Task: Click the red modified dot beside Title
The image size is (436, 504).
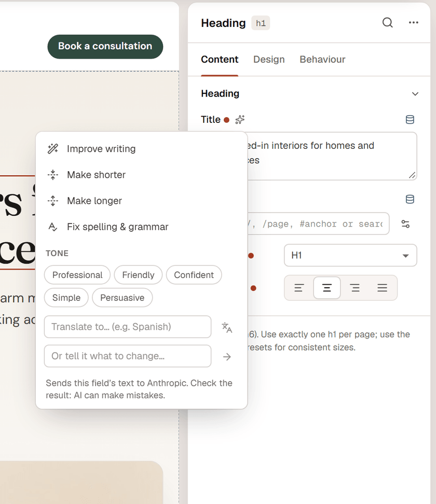Action: coord(226,120)
